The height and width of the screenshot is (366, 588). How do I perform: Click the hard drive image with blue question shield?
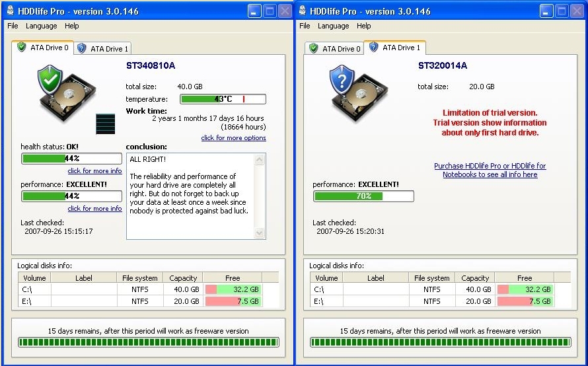(x=359, y=93)
